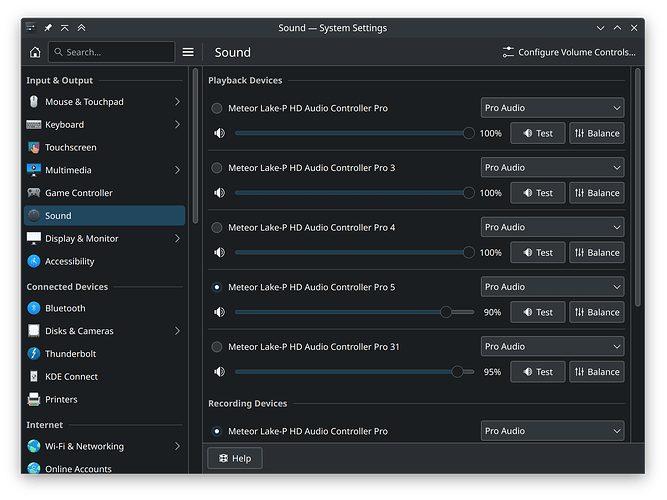The width and height of the screenshot is (667, 500).
Task: Pin the window via titlebar pin icon
Action: [48, 28]
